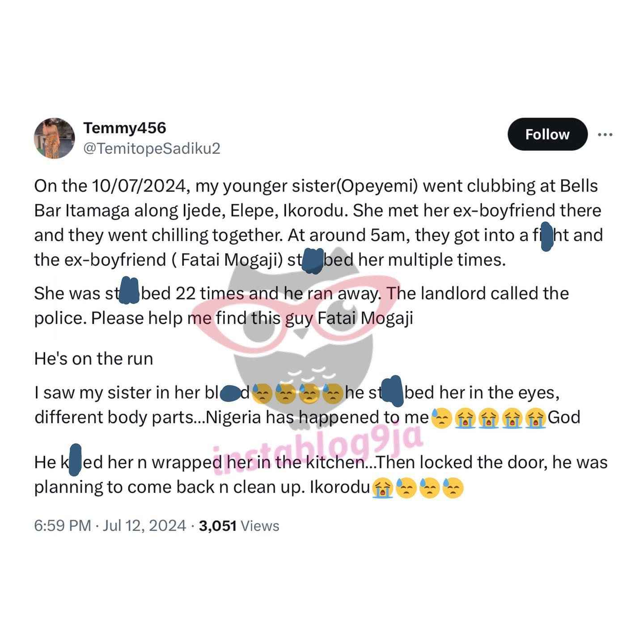The width and height of the screenshot is (644, 644).
Task: Click the loudly crying emoji after Ikorodu
Action: tap(383, 488)
